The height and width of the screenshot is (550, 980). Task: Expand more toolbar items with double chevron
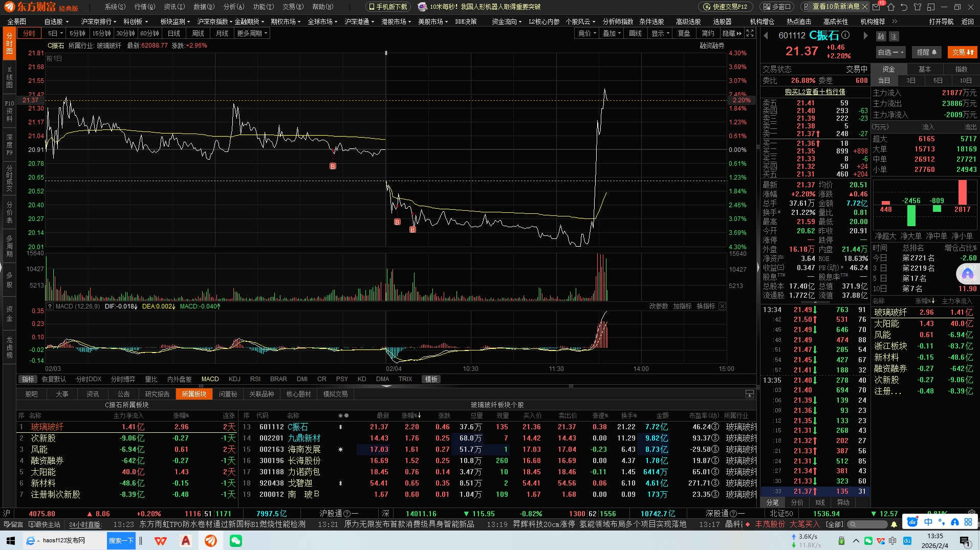click(895, 21)
